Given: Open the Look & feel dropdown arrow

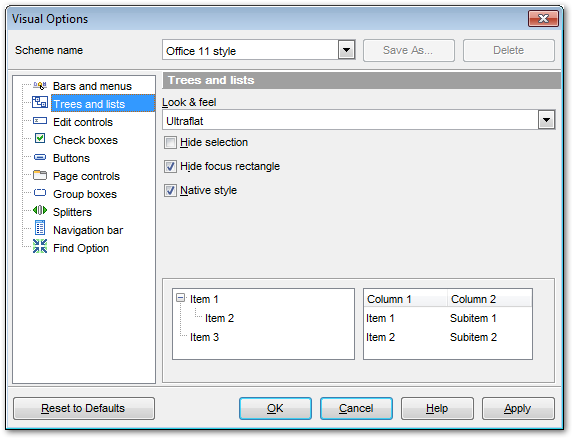Looking at the screenshot, I should (546, 120).
